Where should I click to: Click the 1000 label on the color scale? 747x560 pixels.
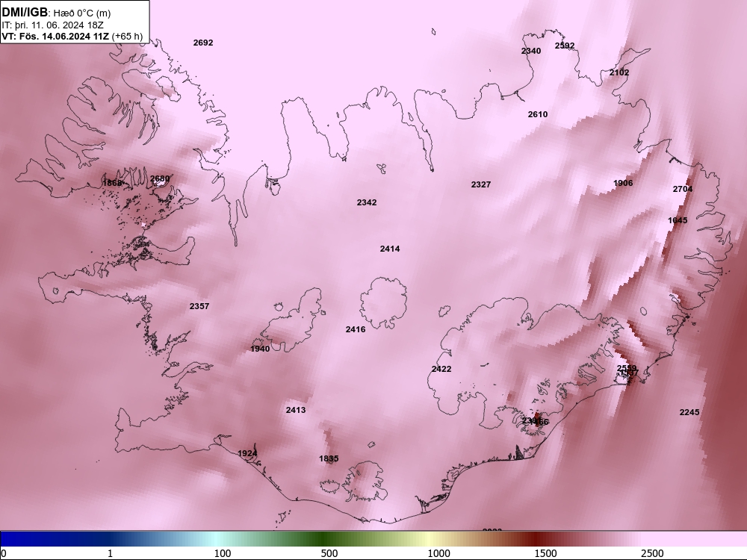point(438,554)
